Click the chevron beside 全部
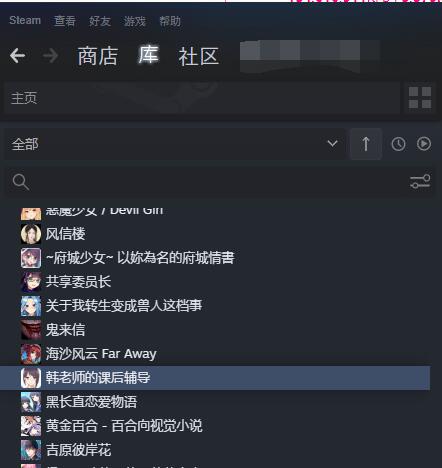Screen dimensions: 442x468 coord(332,144)
